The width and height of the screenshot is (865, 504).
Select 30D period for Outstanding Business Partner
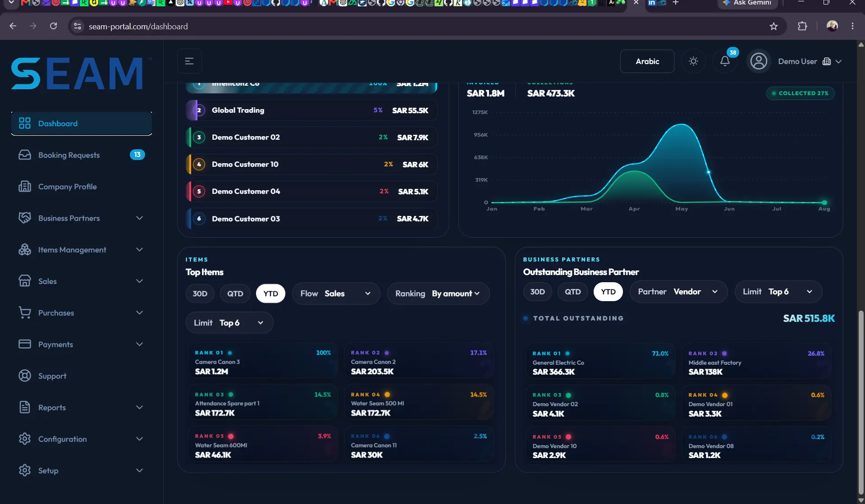point(537,292)
